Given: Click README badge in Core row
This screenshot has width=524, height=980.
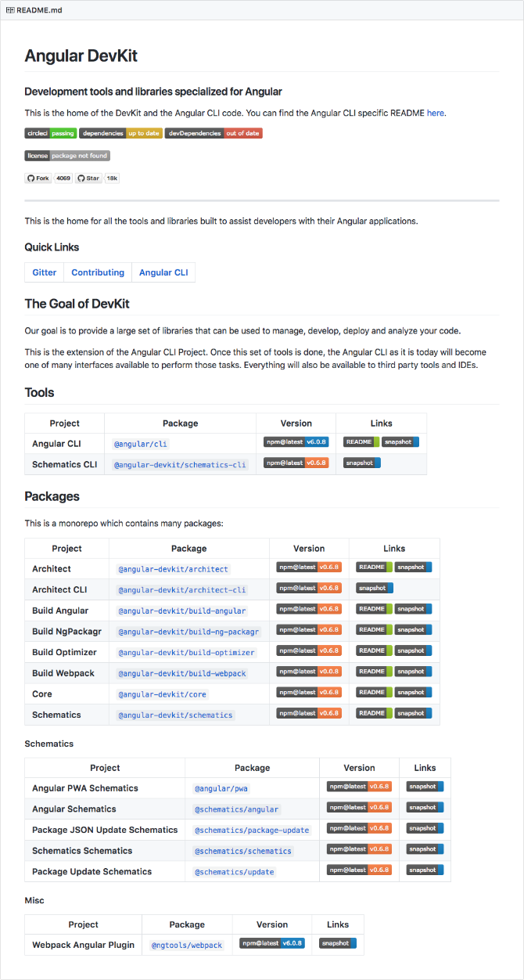Looking at the screenshot, I should 374,692.
